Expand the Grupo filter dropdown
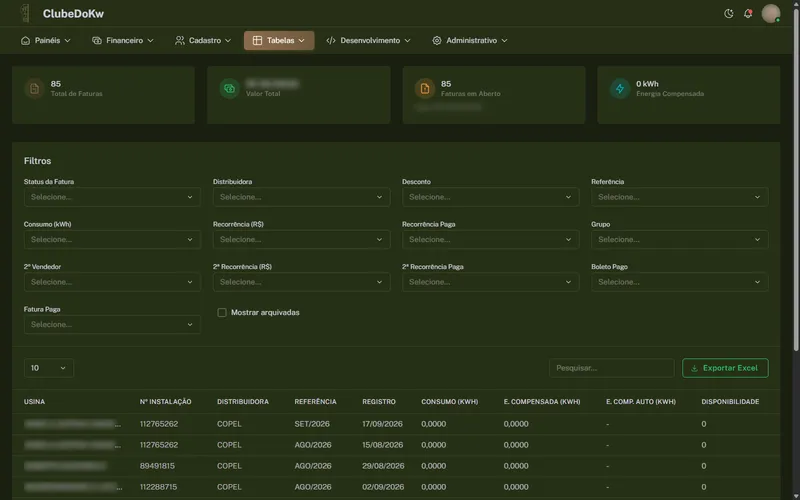The height and width of the screenshot is (500, 800). pos(680,239)
